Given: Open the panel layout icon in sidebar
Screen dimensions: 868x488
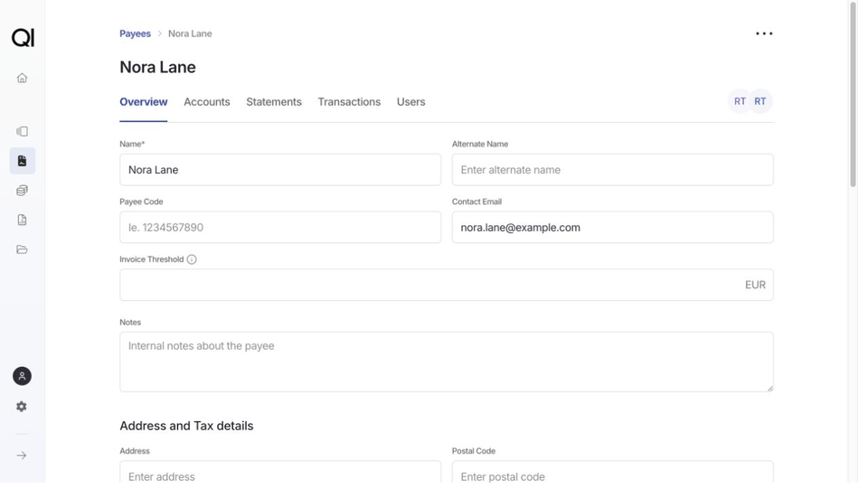Looking at the screenshot, I should point(22,131).
